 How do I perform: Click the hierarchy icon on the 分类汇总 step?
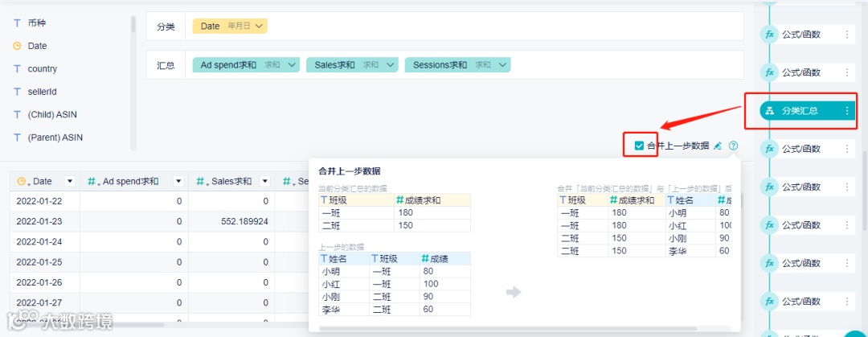(769, 111)
